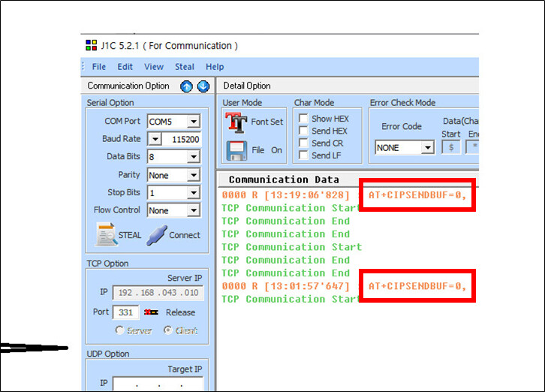The width and height of the screenshot is (545, 392).
Task: Click the Font Set TT icon
Action: tap(236, 122)
